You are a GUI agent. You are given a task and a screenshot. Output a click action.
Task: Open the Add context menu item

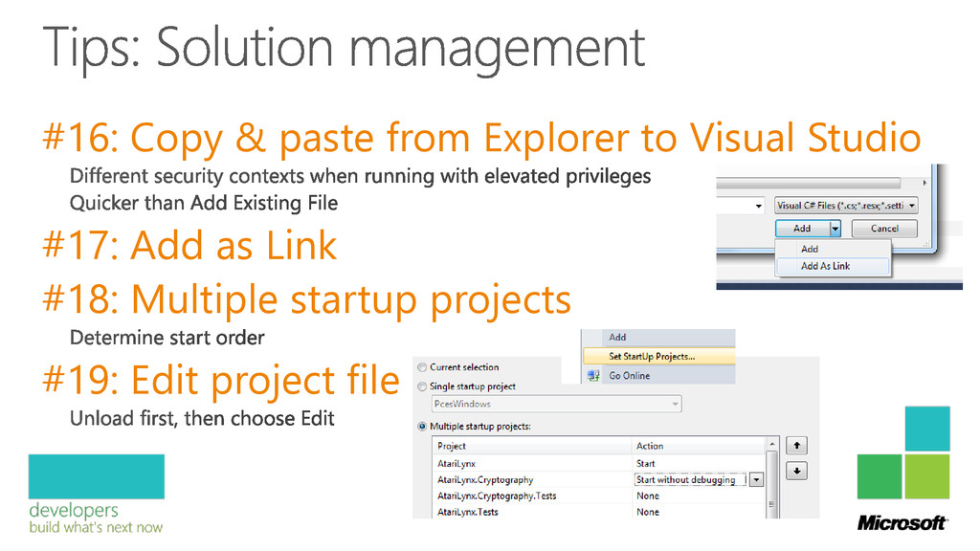pos(658,337)
